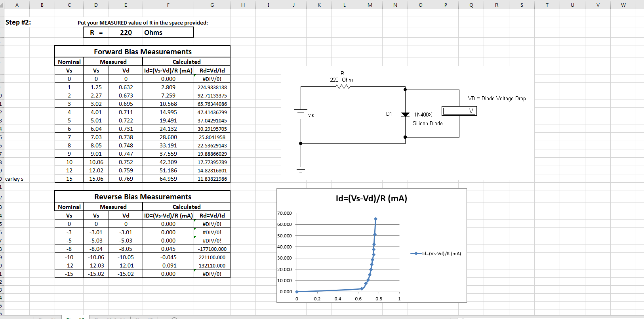Click the reverse Rd cell reading 132110.000

coord(212,266)
